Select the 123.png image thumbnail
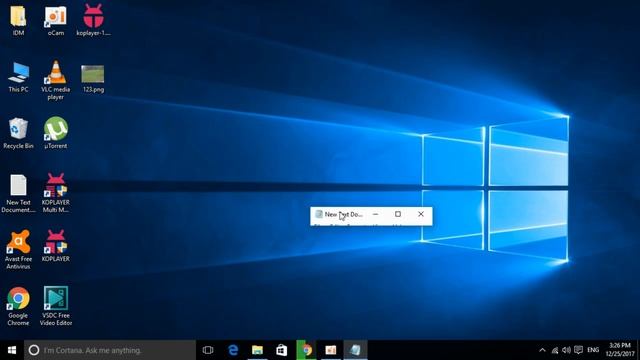Image resolution: width=640 pixels, height=360 pixels. point(93,78)
